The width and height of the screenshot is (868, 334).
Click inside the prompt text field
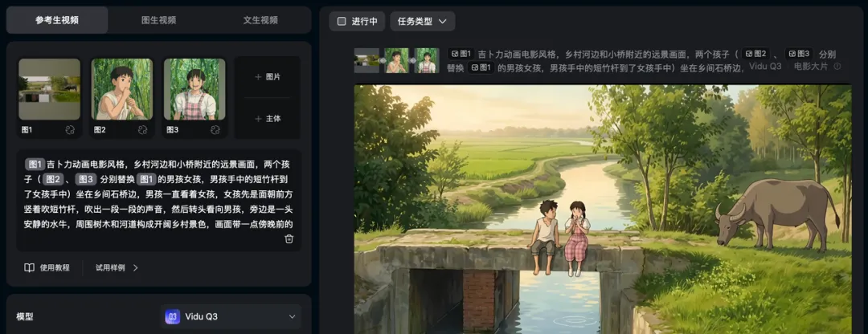pos(159,200)
